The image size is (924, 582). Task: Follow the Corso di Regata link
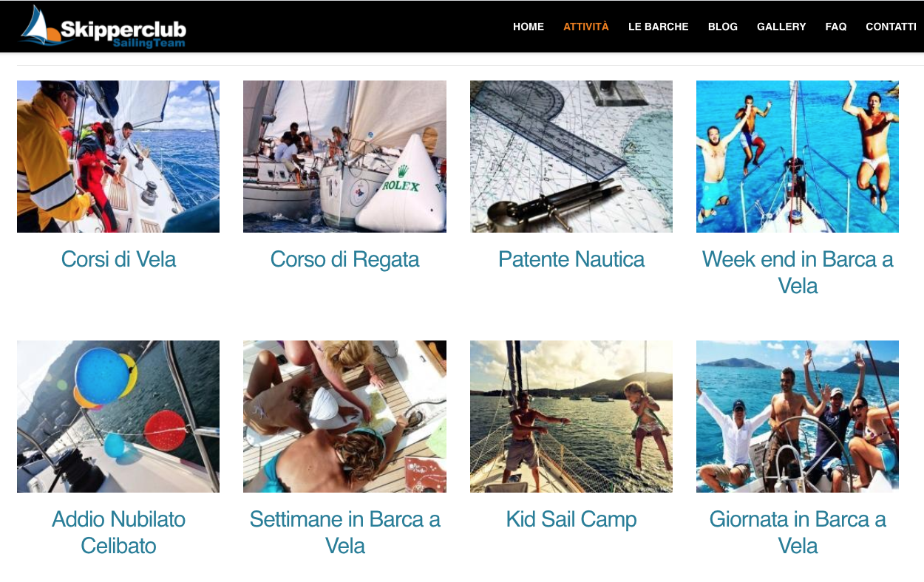(344, 259)
